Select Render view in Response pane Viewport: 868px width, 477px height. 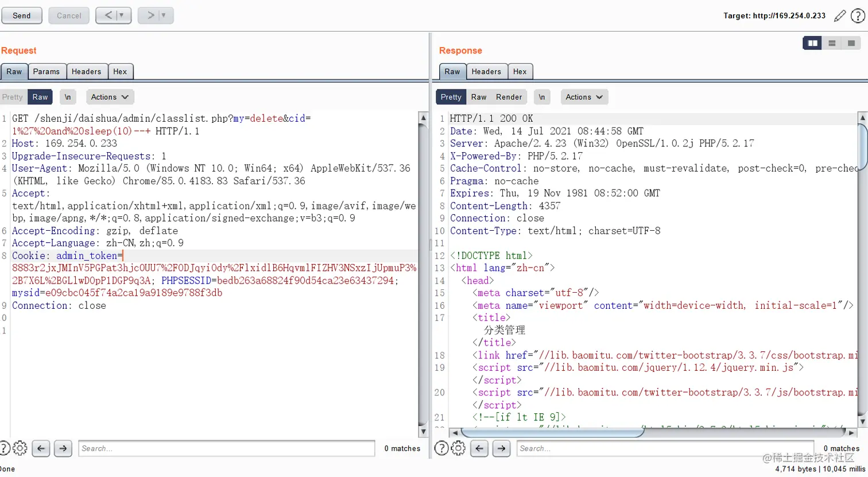[509, 97]
